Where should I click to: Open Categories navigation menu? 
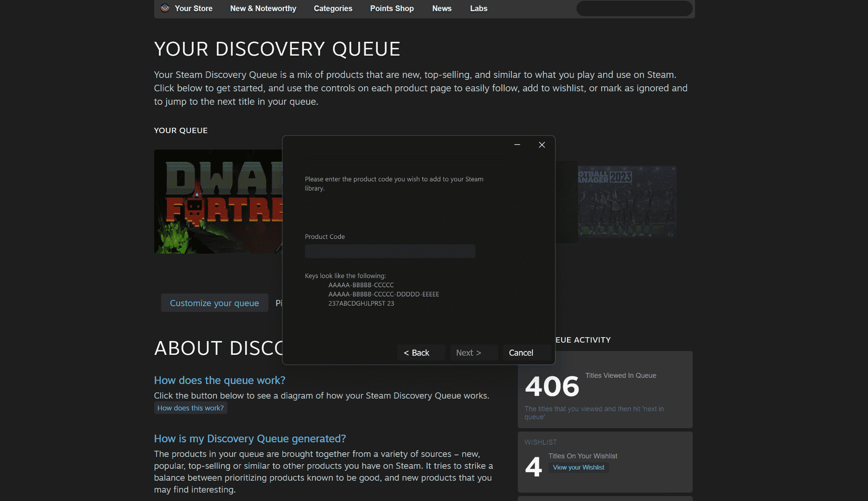[x=333, y=8]
